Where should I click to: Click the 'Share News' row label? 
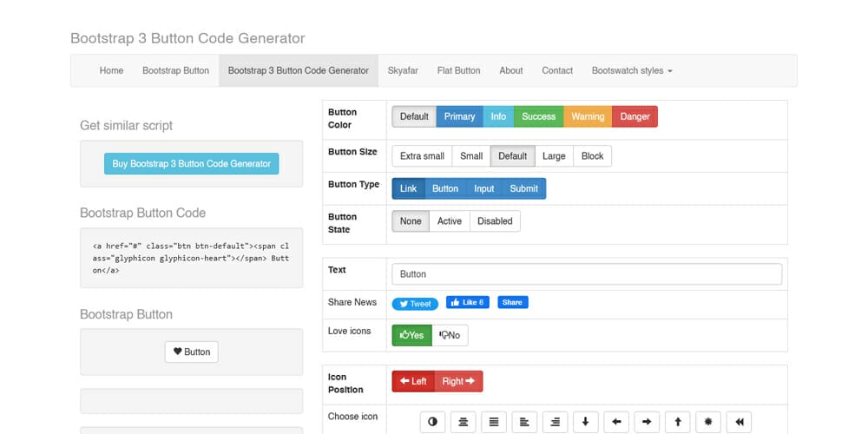click(x=352, y=302)
